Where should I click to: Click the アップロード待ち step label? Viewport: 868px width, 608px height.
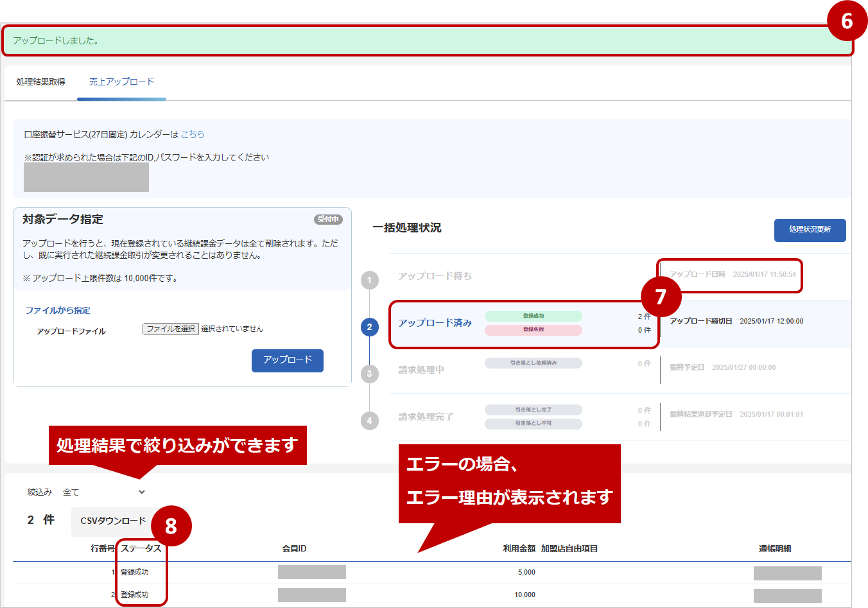coord(435,276)
